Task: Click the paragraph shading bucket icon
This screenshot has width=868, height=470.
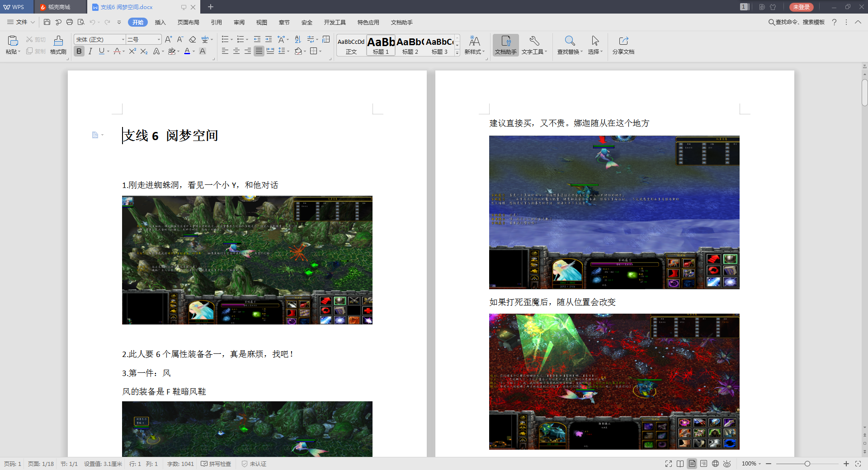Action: [x=298, y=52]
